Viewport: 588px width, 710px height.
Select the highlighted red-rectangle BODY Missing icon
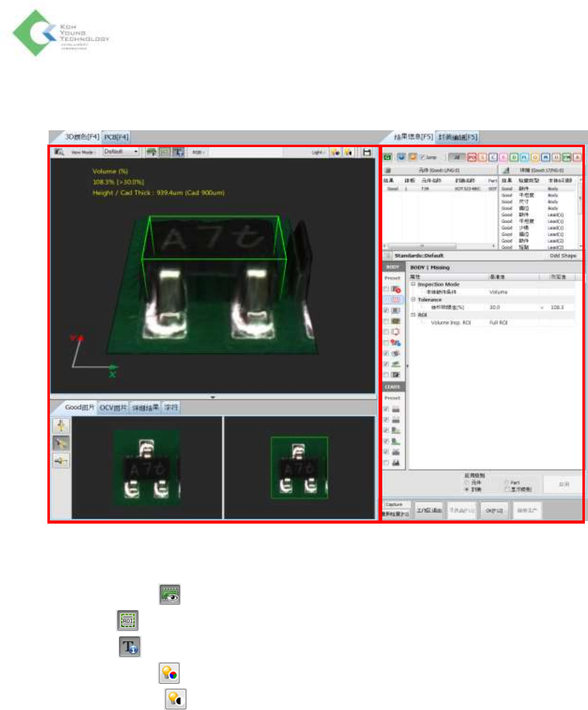396,300
